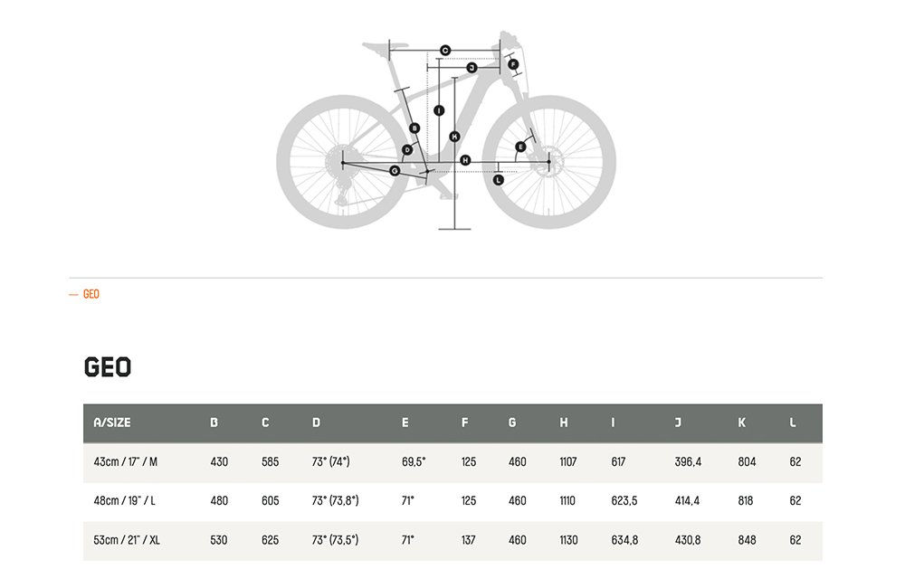Click the I marker on the frame

tap(439, 110)
